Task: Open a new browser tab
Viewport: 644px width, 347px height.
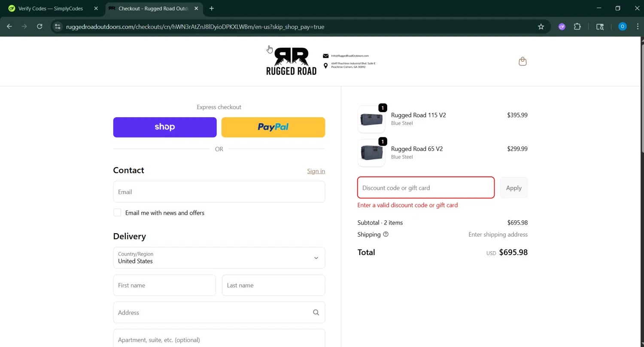Action: coord(211,8)
